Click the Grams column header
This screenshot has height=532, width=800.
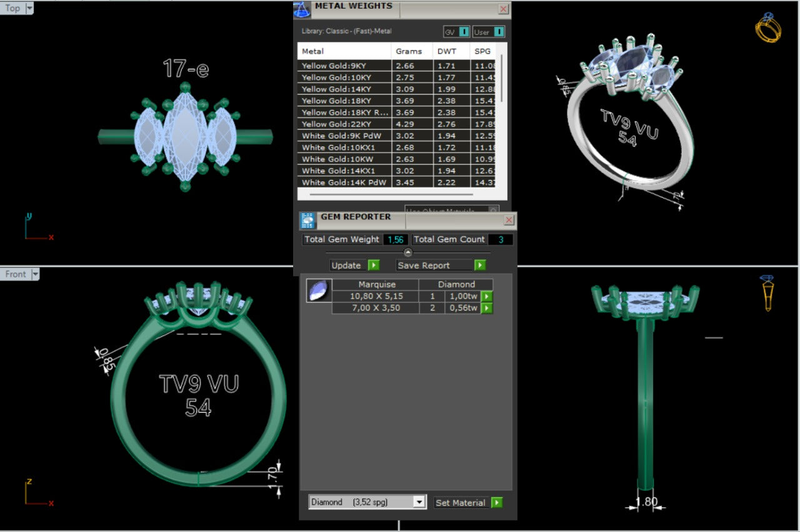412,51
